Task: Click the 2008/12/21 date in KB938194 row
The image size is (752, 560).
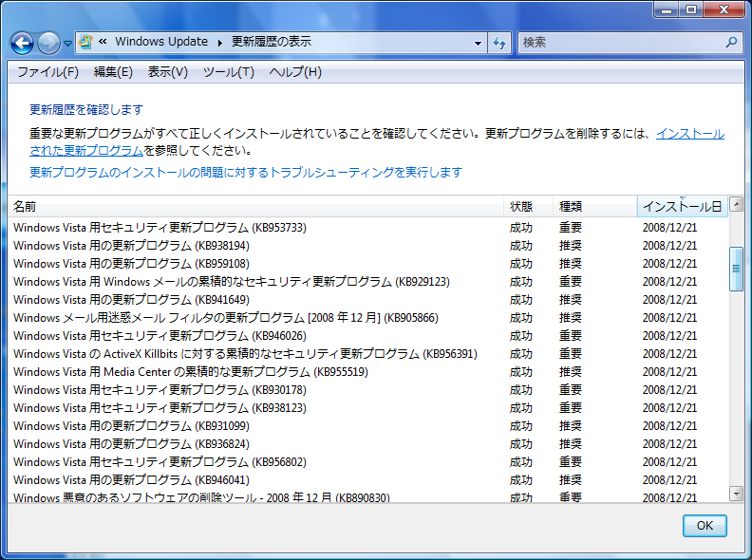Action: click(669, 246)
